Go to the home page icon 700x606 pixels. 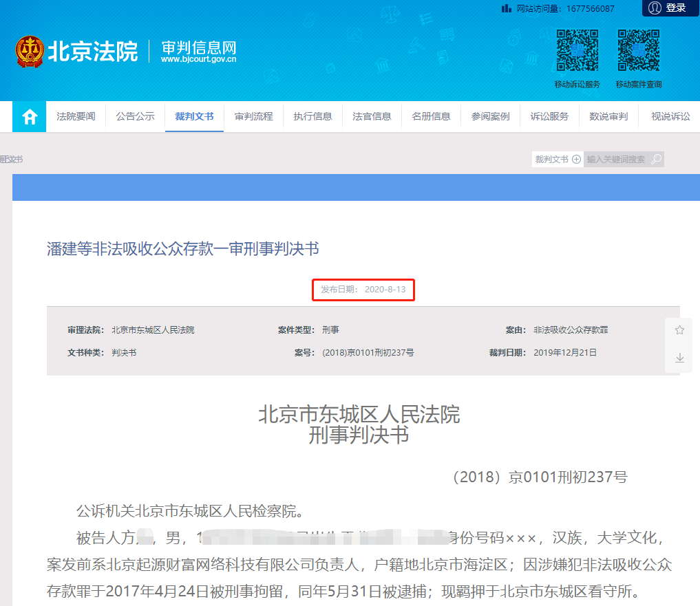point(30,117)
